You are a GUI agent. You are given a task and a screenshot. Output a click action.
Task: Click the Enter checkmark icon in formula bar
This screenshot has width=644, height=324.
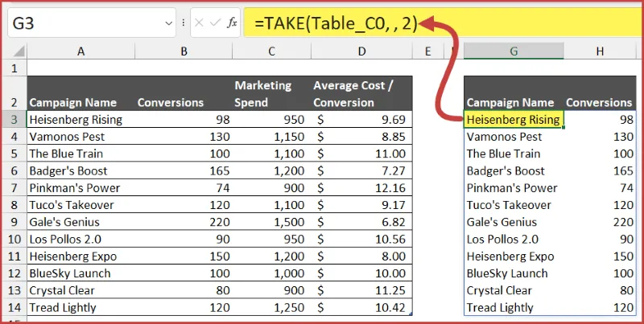[x=215, y=23]
